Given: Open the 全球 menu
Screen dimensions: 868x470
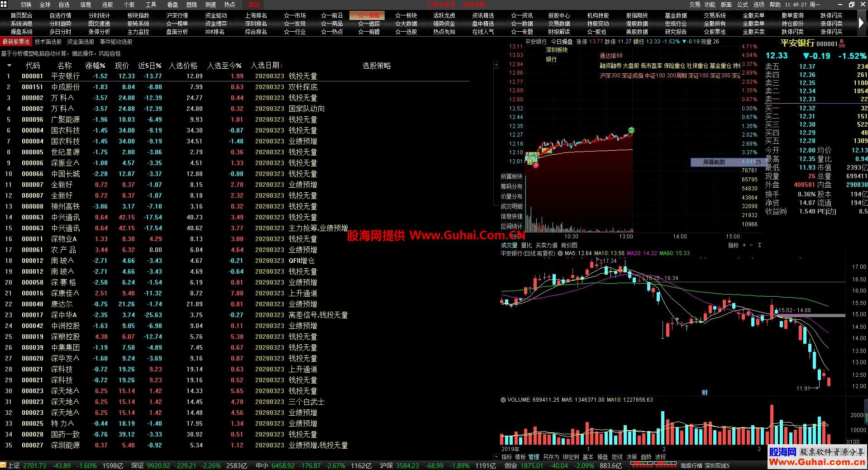Looking at the screenshot, I should (x=45, y=5).
